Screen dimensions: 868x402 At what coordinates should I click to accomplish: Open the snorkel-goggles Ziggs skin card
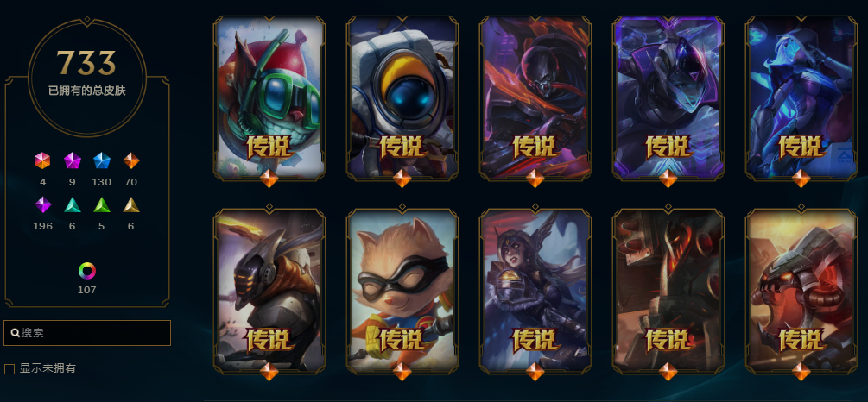click(269, 98)
